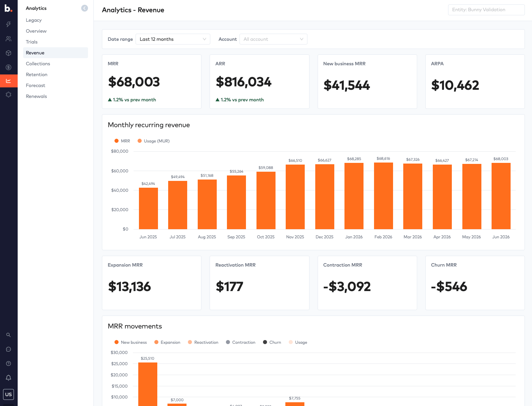This screenshot has height=406, width=532.
Task: Select the analytics chart sidebar icon
Action: click(x=8, y=81)
